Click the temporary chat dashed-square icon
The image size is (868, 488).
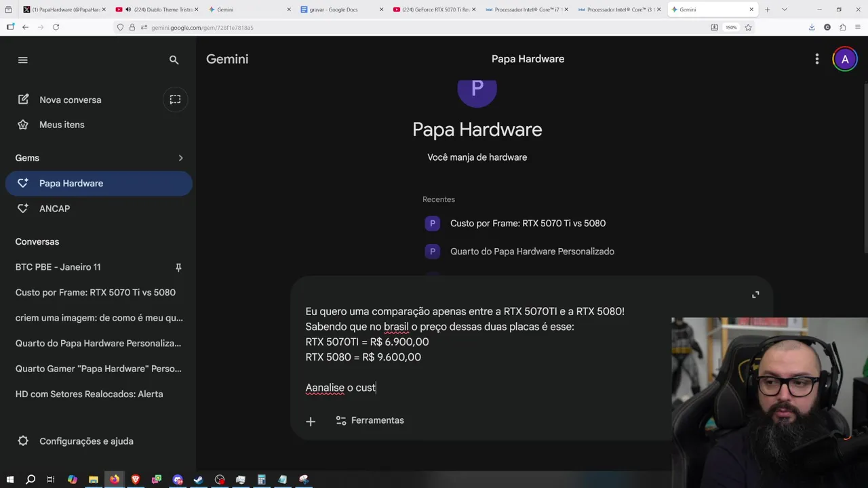point(175,100)
